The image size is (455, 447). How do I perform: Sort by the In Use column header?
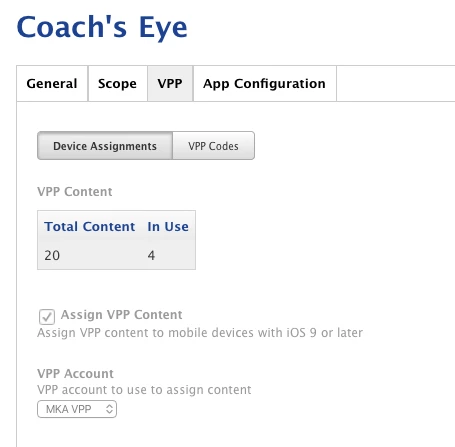168,227
